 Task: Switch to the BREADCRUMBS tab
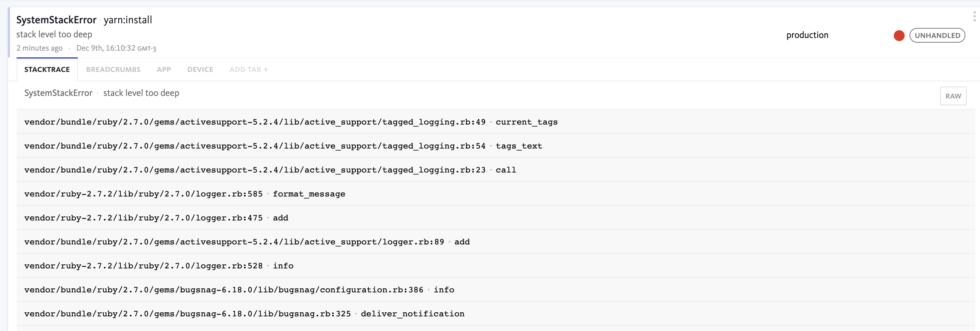113,69
